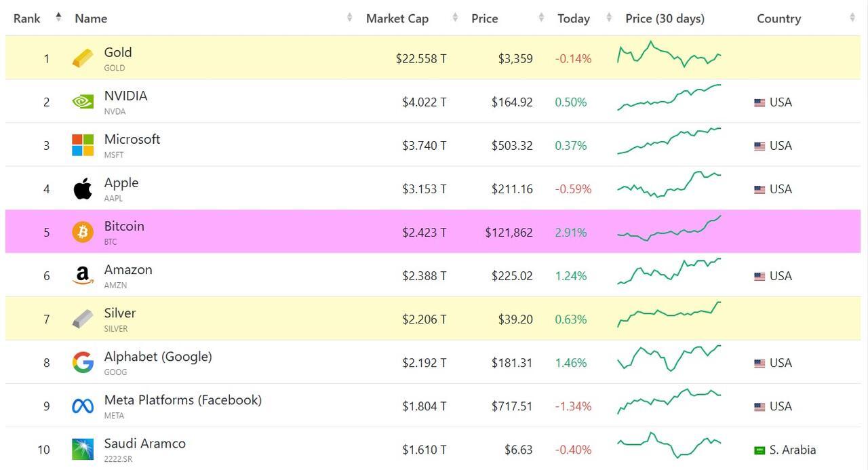The image size is (868, 470).
Task: Click the Microsoft logo icon
Action: pyautogui.click(x=83, y=145)
